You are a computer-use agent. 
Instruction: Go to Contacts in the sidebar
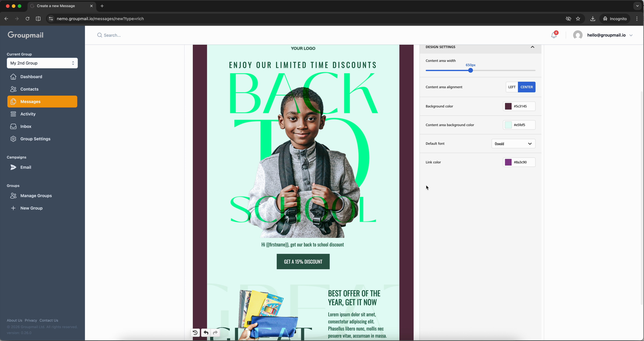click(x=29, y=89)
